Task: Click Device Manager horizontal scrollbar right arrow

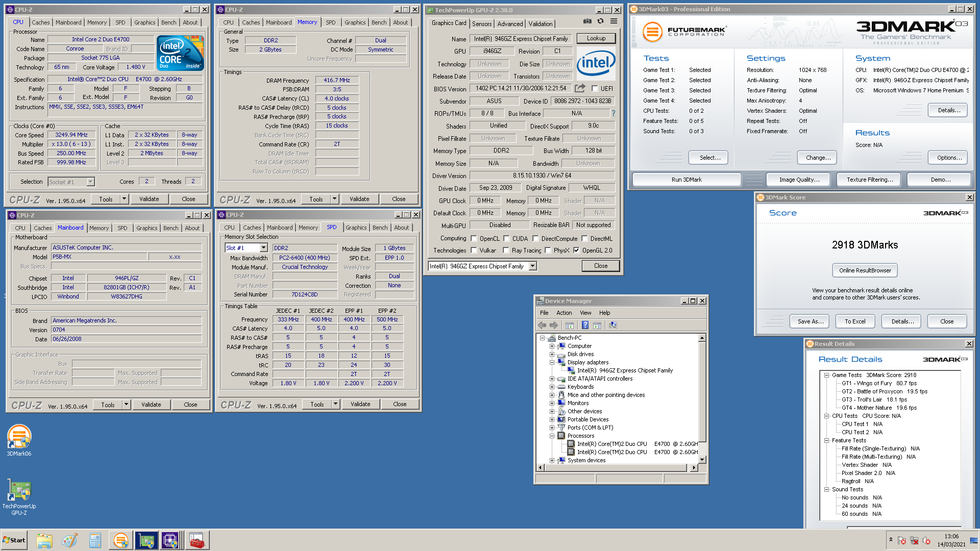Action: (x=694, y=467)
